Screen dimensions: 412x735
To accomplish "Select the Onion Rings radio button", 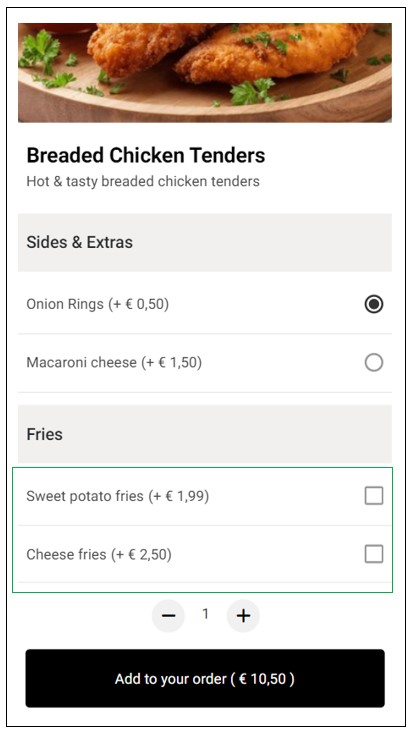I will click(x=374, y=304).
